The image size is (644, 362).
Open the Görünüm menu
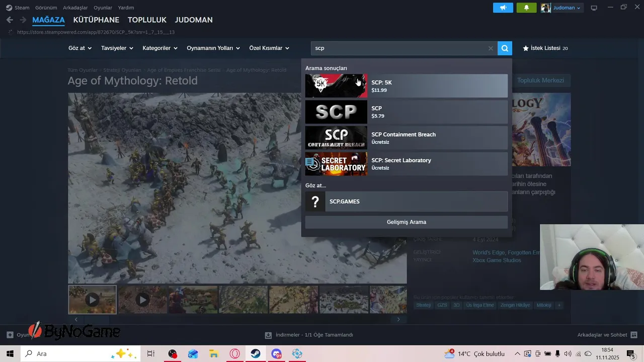click(46, 8)
